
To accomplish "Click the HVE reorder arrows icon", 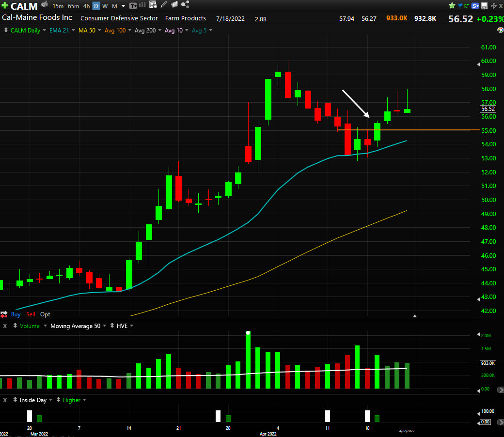I will (112, 326).
